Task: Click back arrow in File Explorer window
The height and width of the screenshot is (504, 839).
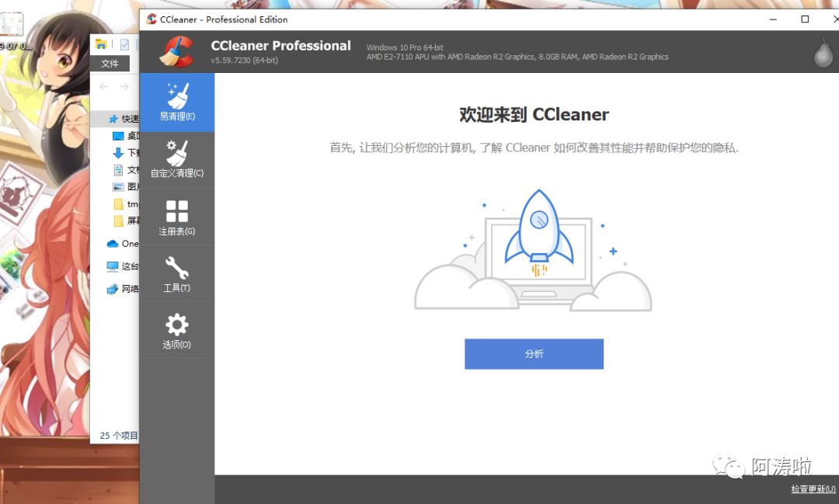Action: [104, 87]
